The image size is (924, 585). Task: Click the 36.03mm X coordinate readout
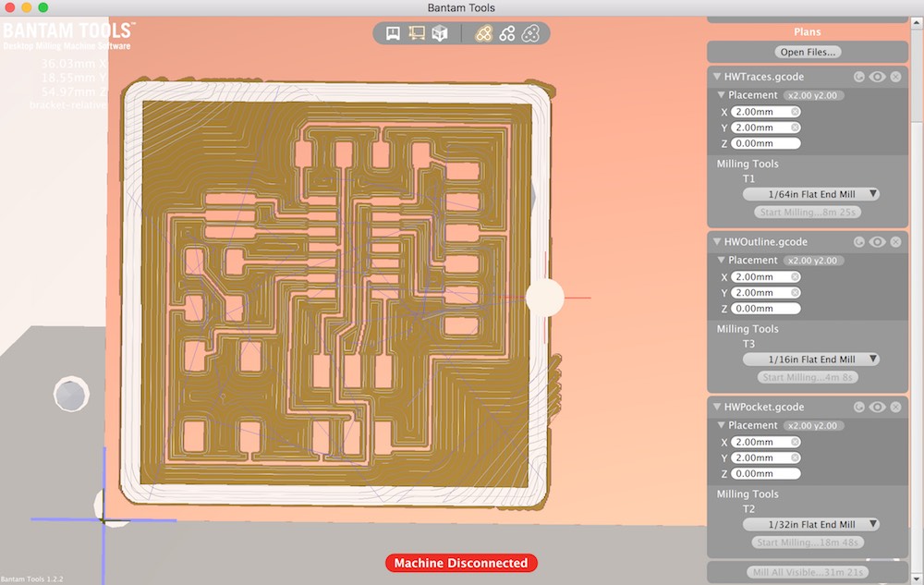click(x=74, y=64)
